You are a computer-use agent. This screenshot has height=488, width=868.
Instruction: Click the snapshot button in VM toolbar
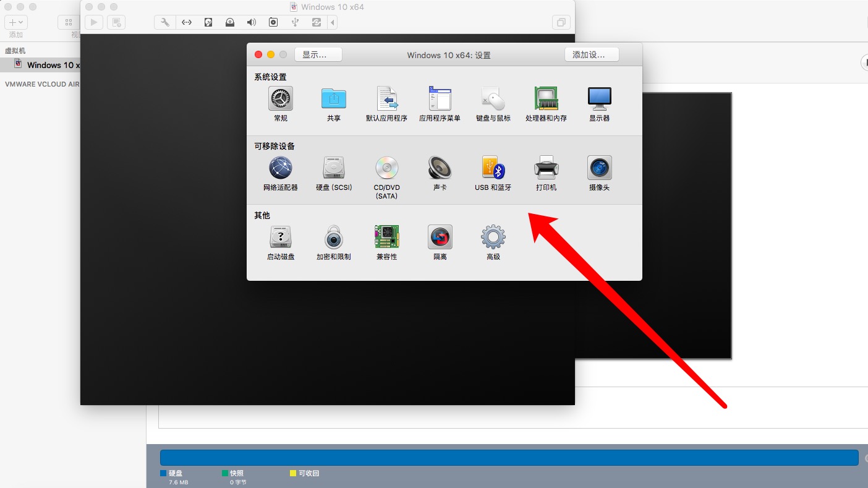(x=116, y=22)
